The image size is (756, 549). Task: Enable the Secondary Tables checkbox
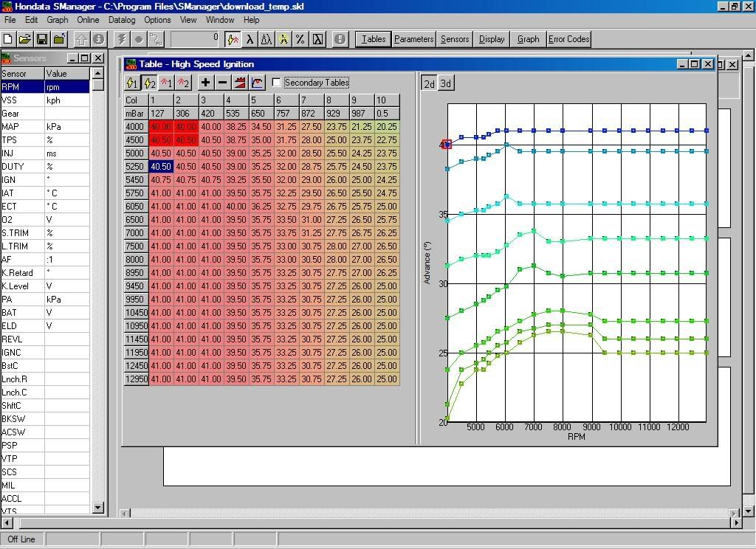tap(277, 83)
